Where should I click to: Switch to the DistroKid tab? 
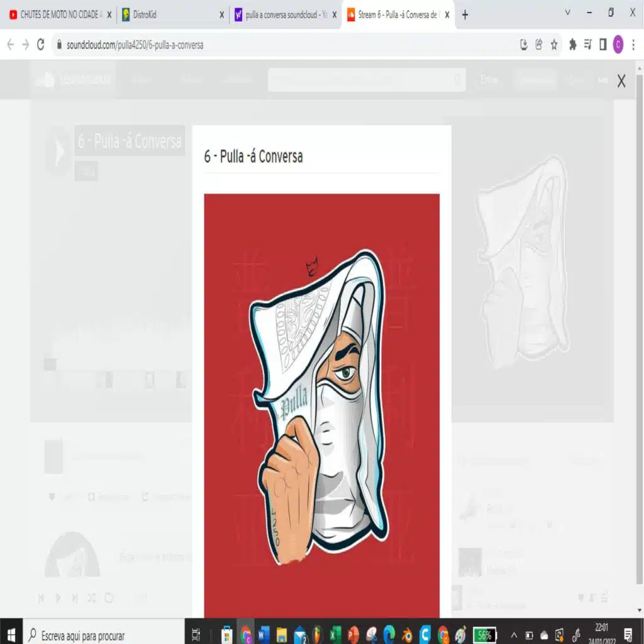pyautogui.click(x=170, y=14)
